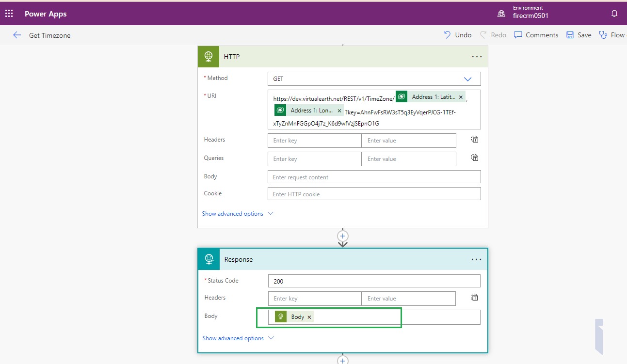The height and width of the screenshot is (364, 627).
Task: Go back using the left arrow
Action: point(17,35)
